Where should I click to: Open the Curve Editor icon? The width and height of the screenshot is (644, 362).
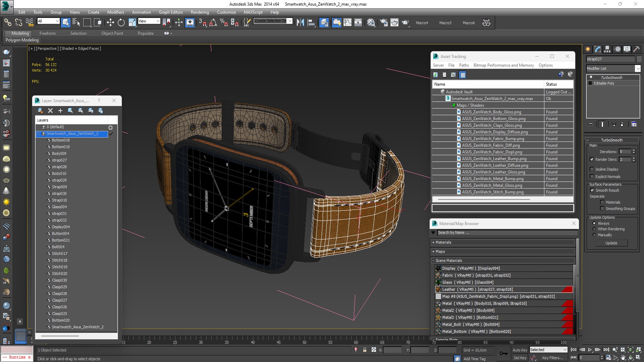pyautogui.click(x=347, y=22)
